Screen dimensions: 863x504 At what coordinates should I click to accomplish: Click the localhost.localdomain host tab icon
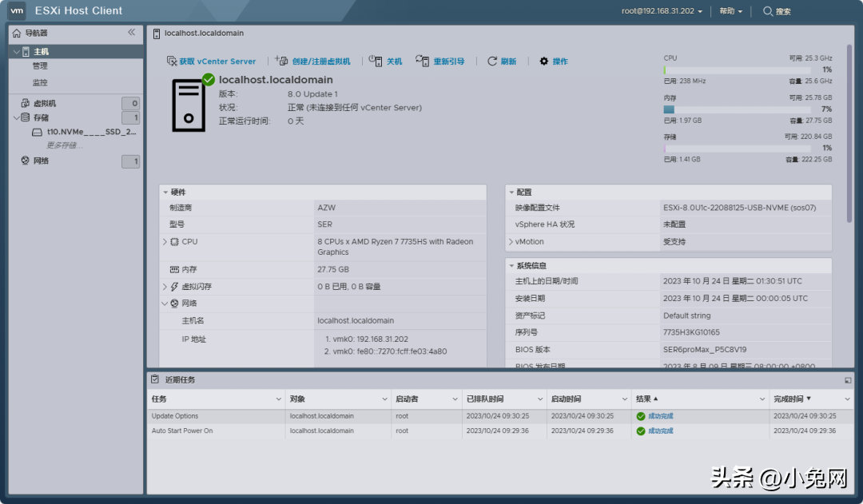click(x=157, y=34)
